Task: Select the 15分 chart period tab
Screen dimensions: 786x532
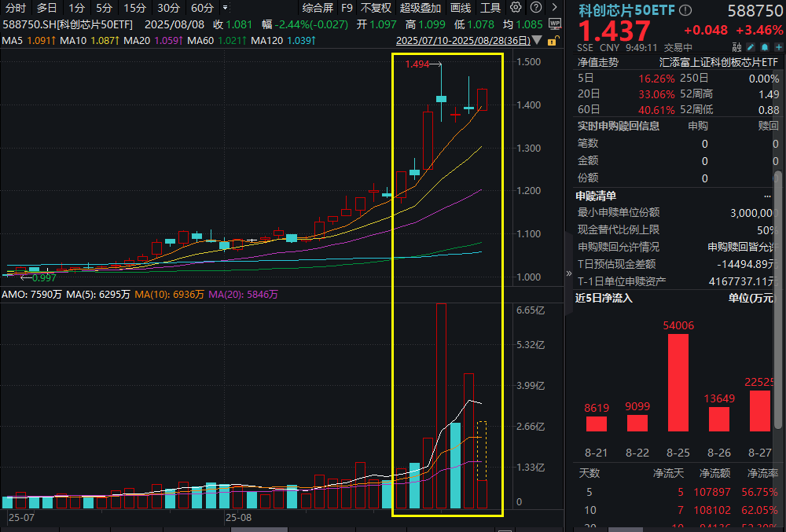Action: tap(134, 8)
